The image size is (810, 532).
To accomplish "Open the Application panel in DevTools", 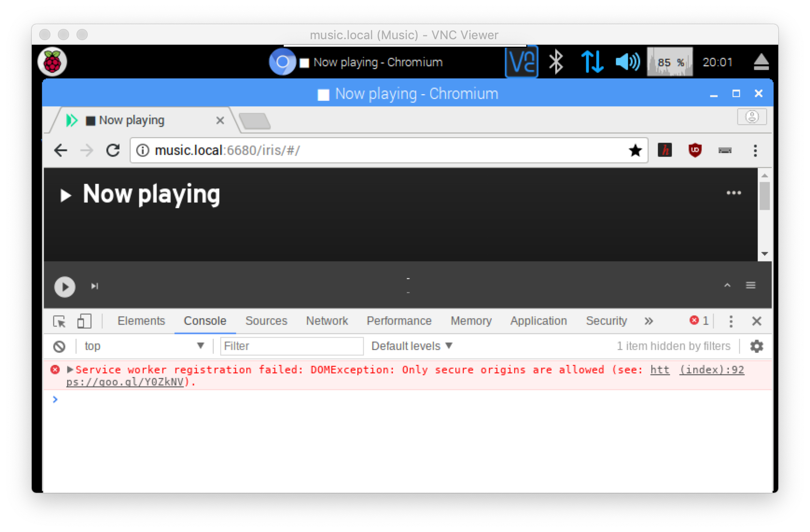I will [538, 321].
